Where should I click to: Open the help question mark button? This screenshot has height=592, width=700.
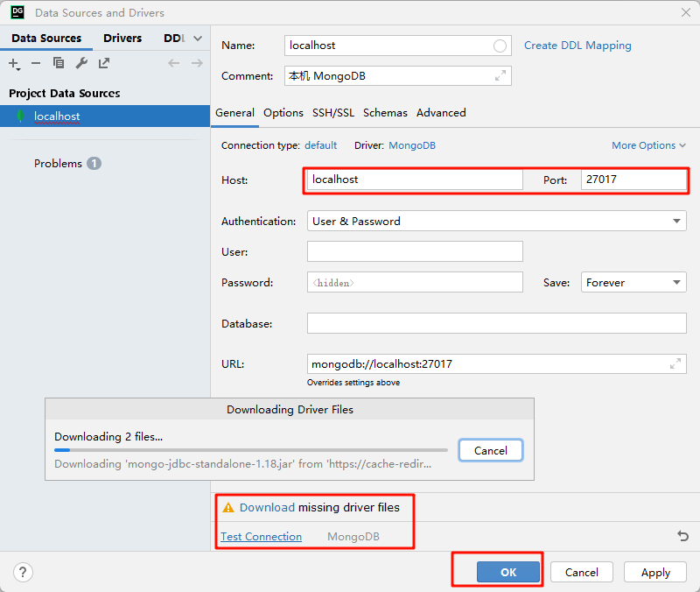pos(23,572)
